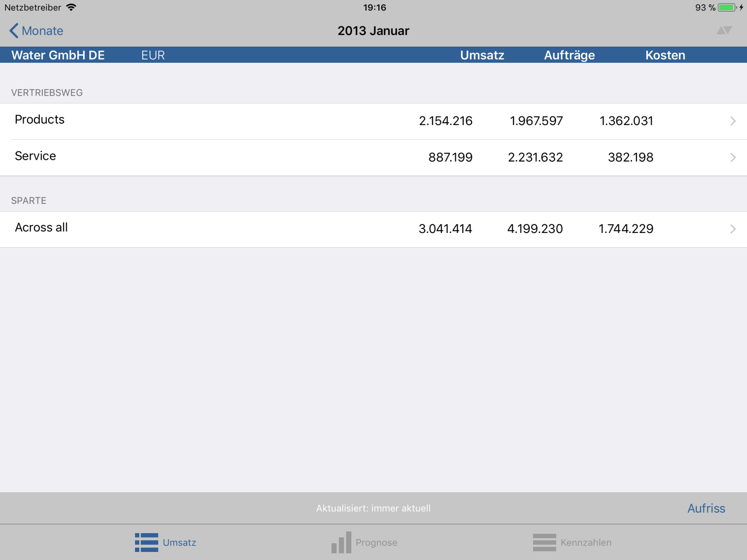The height and width of the screenshot is (560, 747).
Task: Open the Aufriss breakdown
Action: coord(706,508)
